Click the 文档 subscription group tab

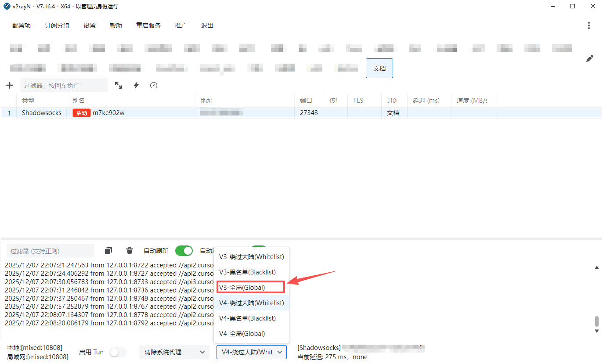point(379,68)
